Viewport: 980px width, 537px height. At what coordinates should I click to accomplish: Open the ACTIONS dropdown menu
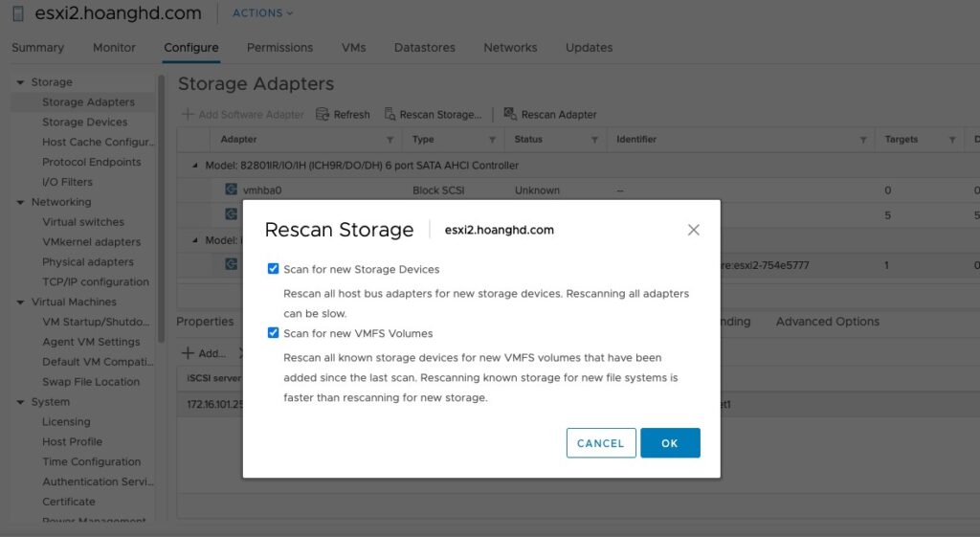pos(262,12)
